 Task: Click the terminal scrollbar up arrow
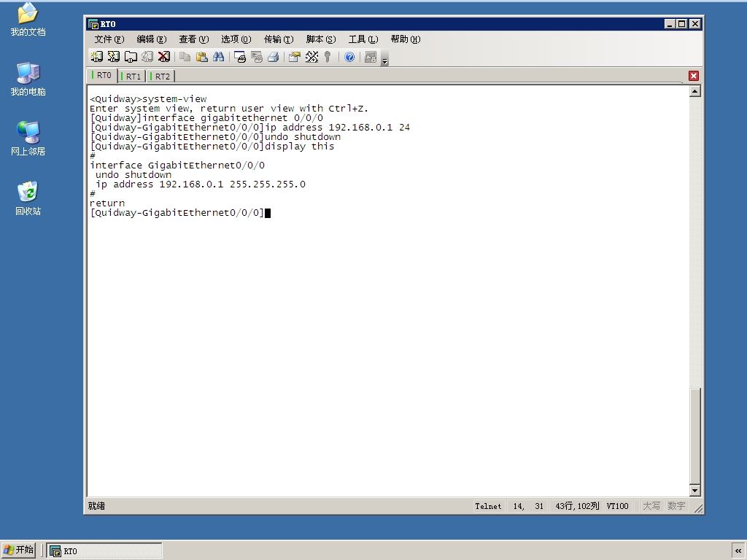point(695,91)
